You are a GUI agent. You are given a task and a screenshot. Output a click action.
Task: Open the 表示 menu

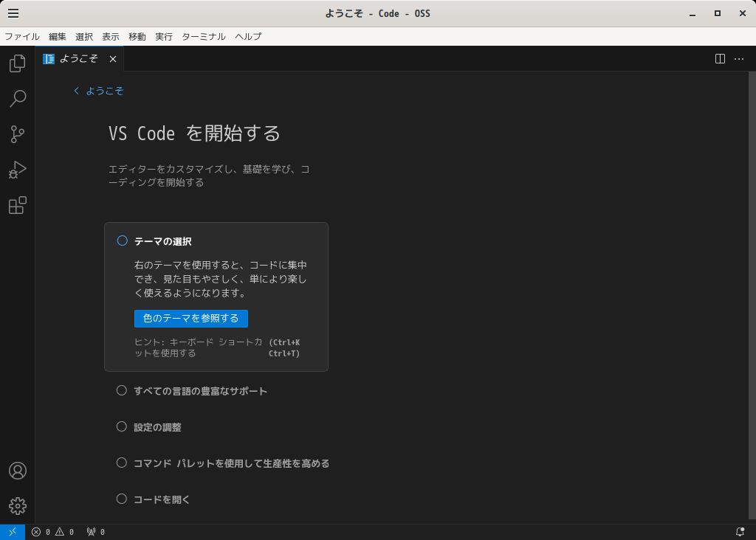tap(111, 37)
